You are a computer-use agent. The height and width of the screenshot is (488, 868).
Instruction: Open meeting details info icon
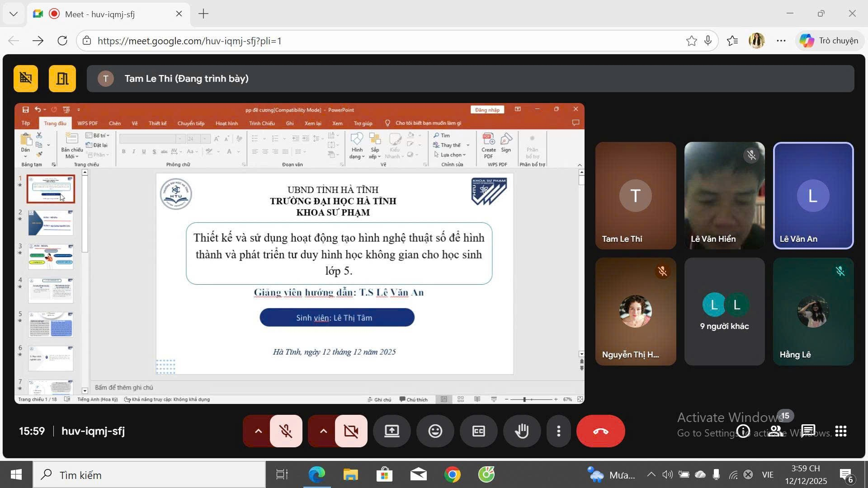point(743,431)
